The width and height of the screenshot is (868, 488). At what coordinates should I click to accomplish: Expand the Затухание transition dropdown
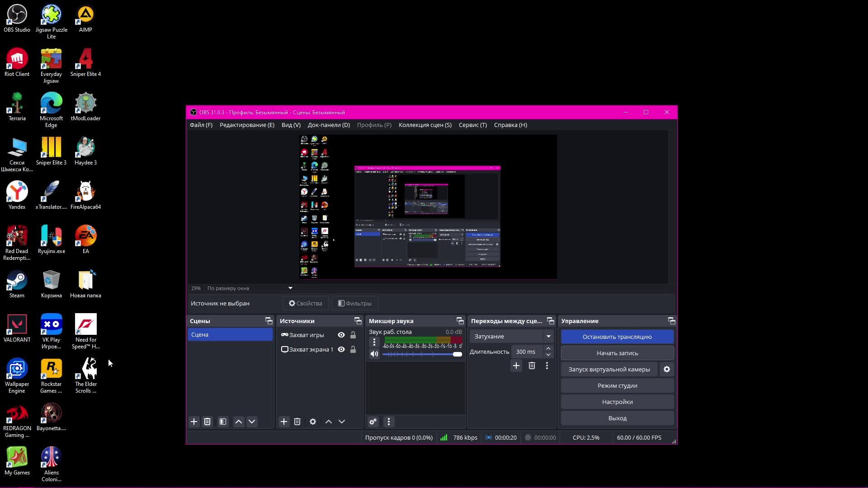pyautogui.click(x=548, y=336)
